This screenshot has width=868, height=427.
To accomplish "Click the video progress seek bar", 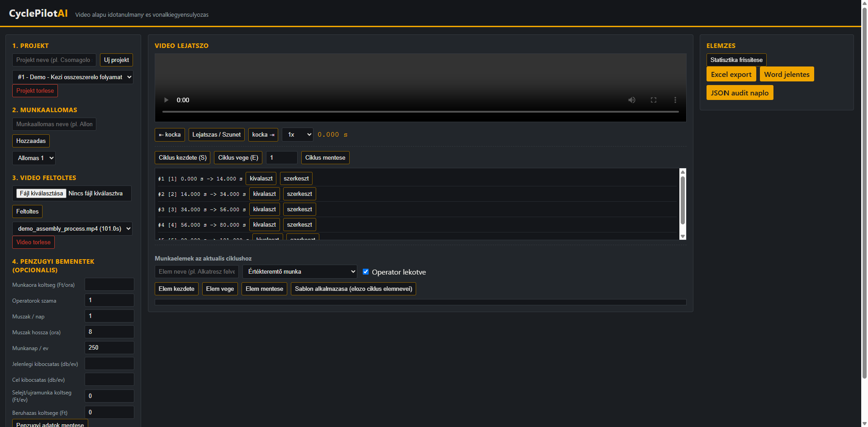I will point(421,112).
